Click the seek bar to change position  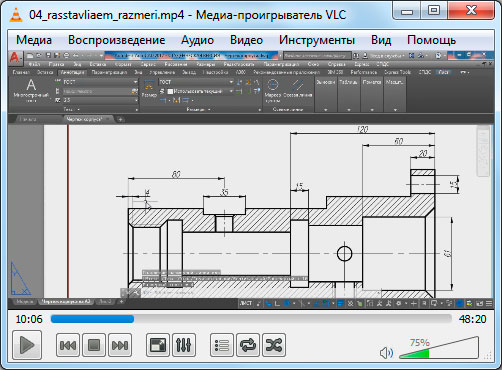click(251, 319)
